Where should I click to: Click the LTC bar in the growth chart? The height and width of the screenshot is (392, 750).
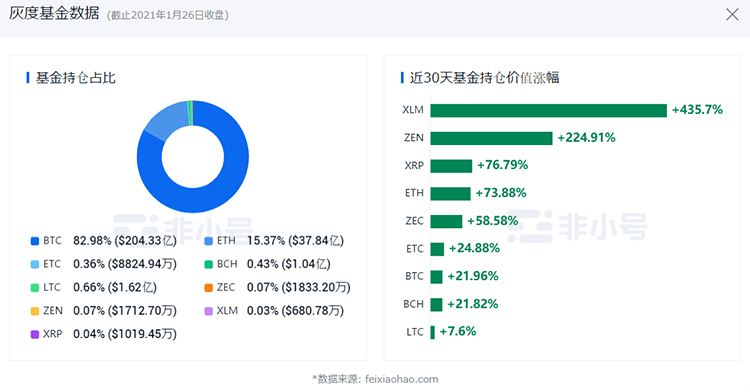tap(432, 332)
